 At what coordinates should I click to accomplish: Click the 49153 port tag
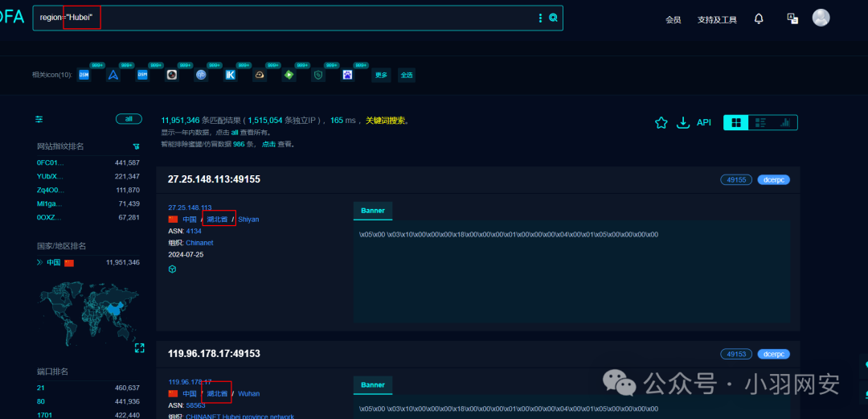point(736,354)
